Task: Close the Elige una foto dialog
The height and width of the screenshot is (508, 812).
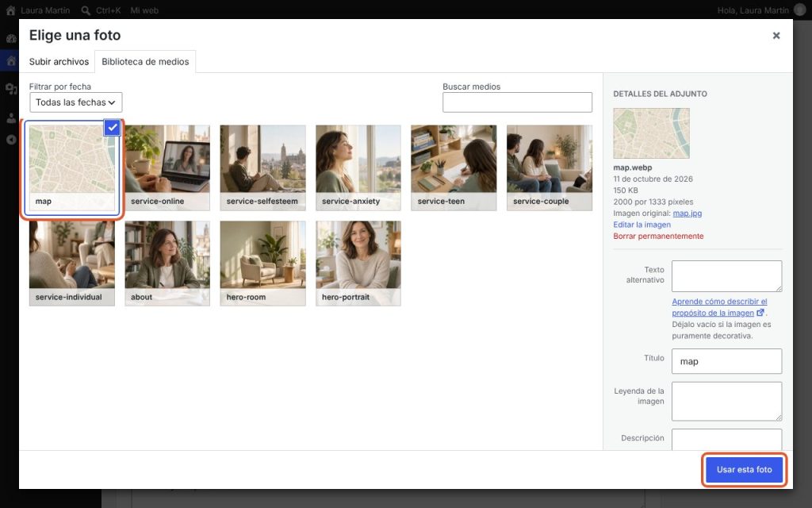Action: click(x=776, y=36)
